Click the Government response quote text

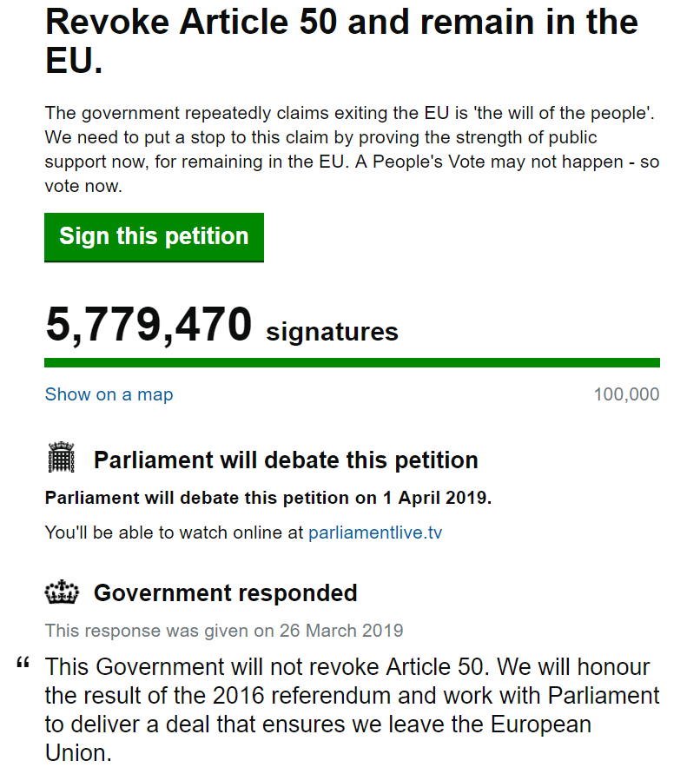pyautogui.click(x=352, y=710)
